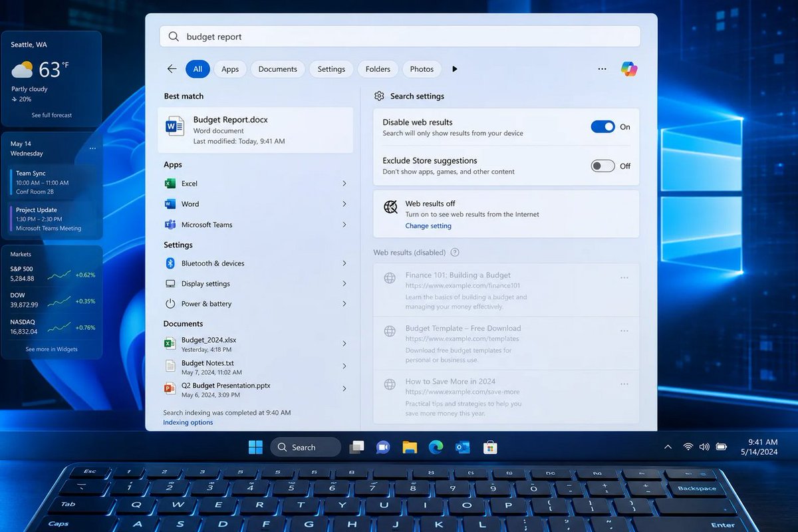The image size is (798, 532).
Task: Click the Power & battery icon
Action: click(x=170, y=304)
